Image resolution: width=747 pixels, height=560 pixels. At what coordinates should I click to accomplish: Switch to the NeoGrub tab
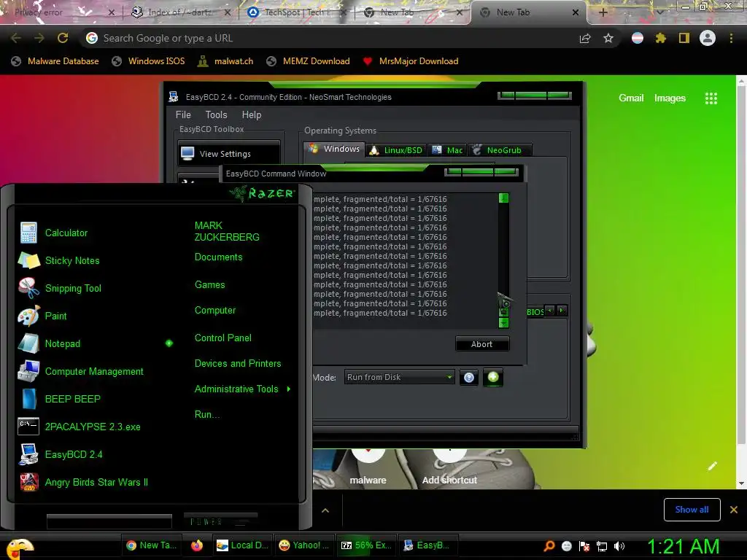pyautogui.click(x=499, y=150)
